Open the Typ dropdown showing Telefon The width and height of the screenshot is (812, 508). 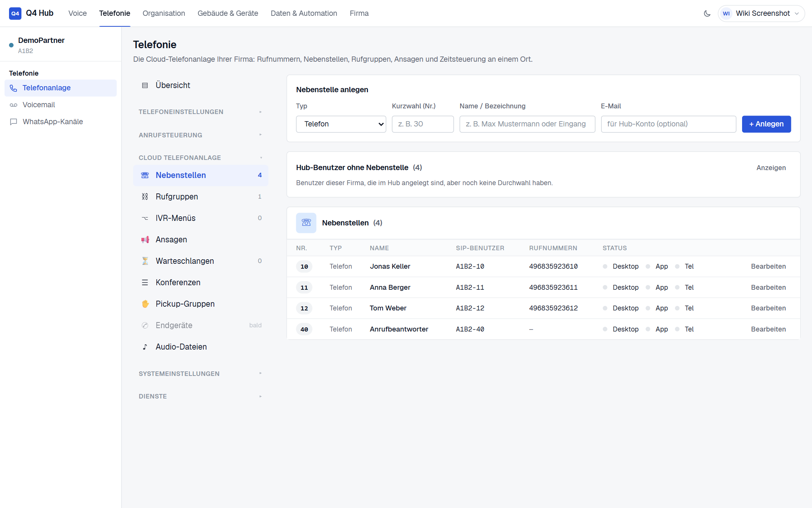[x=341, y=124]
